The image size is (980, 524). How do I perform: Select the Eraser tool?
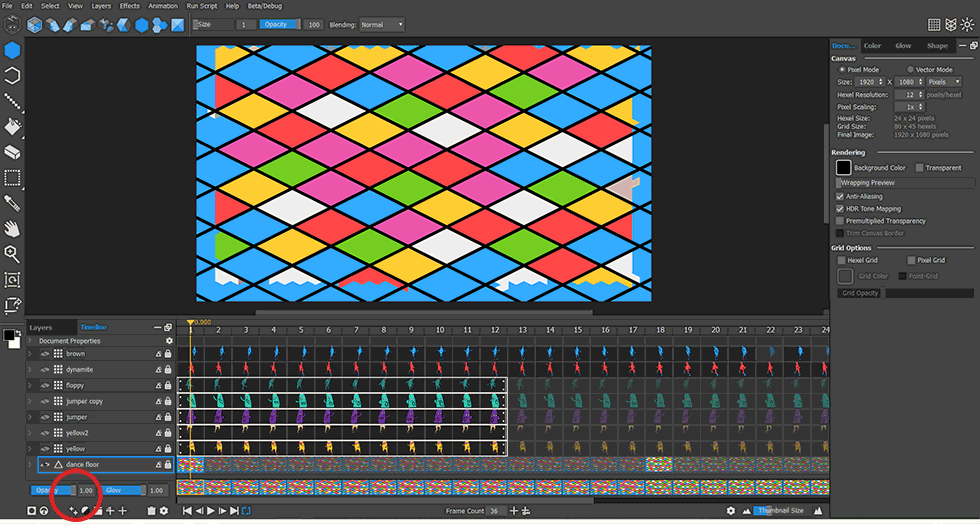[x=12, y=153]
